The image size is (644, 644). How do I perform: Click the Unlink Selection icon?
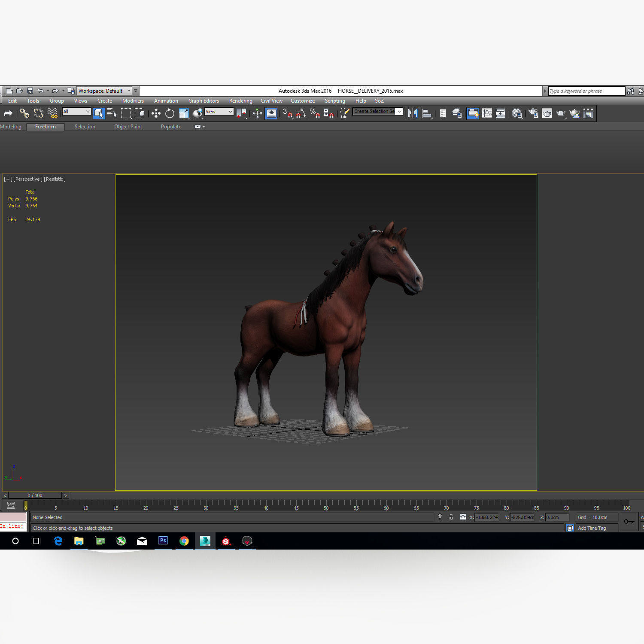pyautogui.click(x=38, y=113)
